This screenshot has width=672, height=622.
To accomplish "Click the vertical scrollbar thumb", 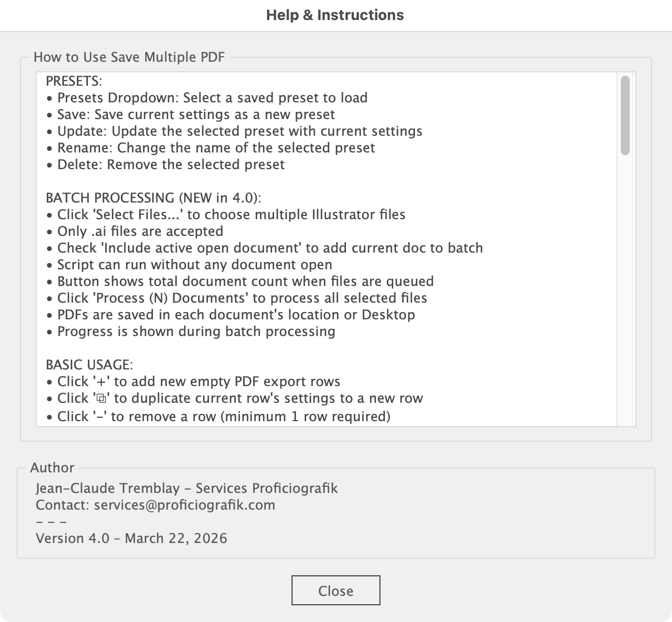I will click(x=625, y=115).
